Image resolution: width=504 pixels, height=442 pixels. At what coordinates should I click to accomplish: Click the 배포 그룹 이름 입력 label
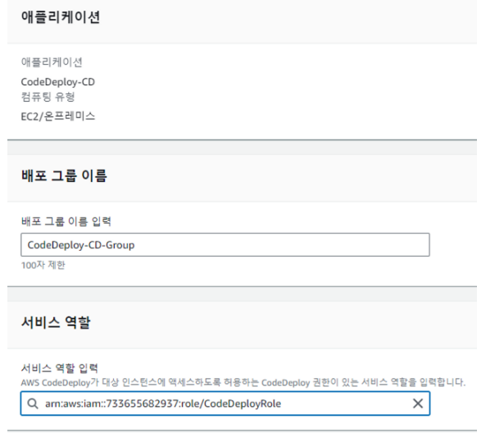(x=66, y=221)
